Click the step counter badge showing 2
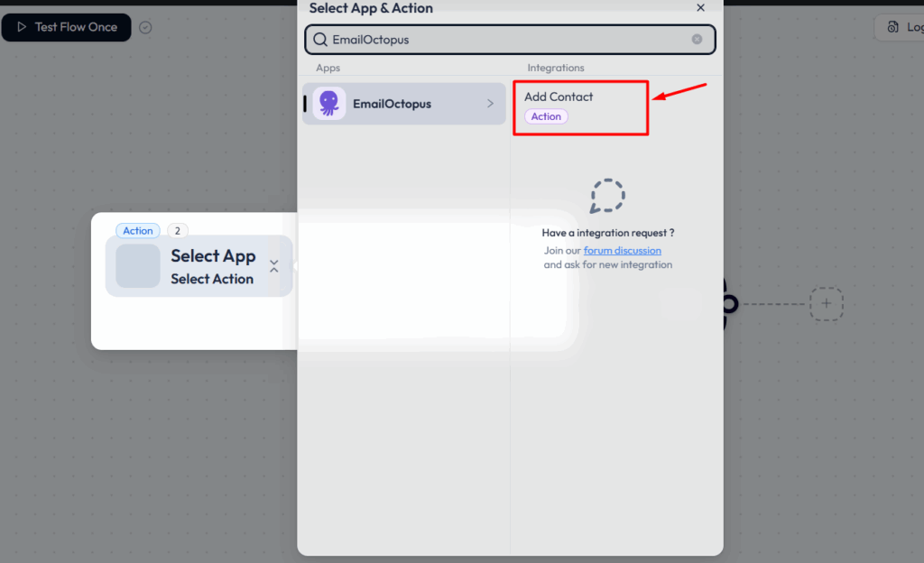 177,230
